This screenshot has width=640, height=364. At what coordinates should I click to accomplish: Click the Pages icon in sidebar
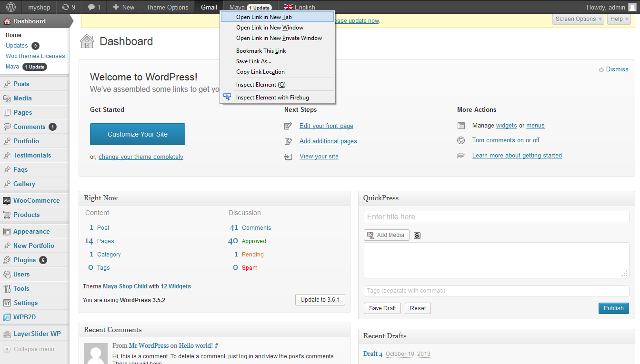[x=7, y=112]
